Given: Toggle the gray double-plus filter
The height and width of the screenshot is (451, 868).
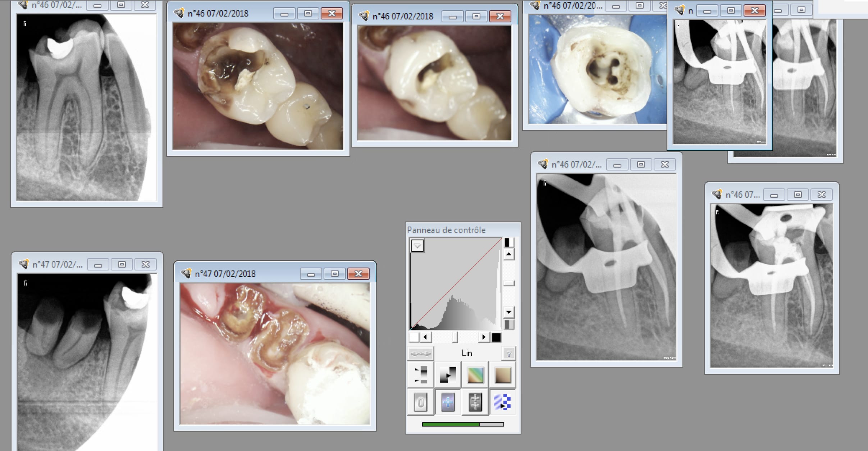Looking at the screenshot, I should click(x=475, y=402).
